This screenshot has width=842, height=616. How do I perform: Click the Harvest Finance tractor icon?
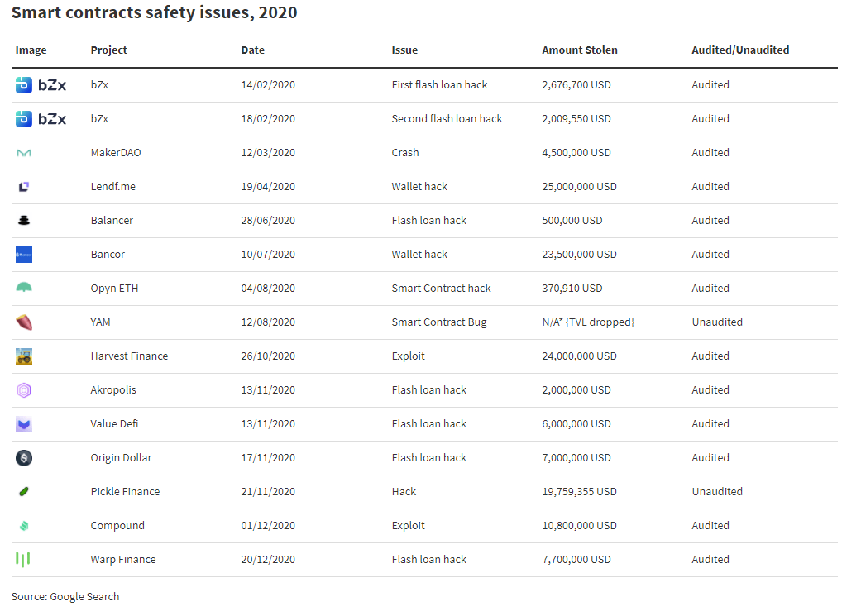tap(24, 356)
